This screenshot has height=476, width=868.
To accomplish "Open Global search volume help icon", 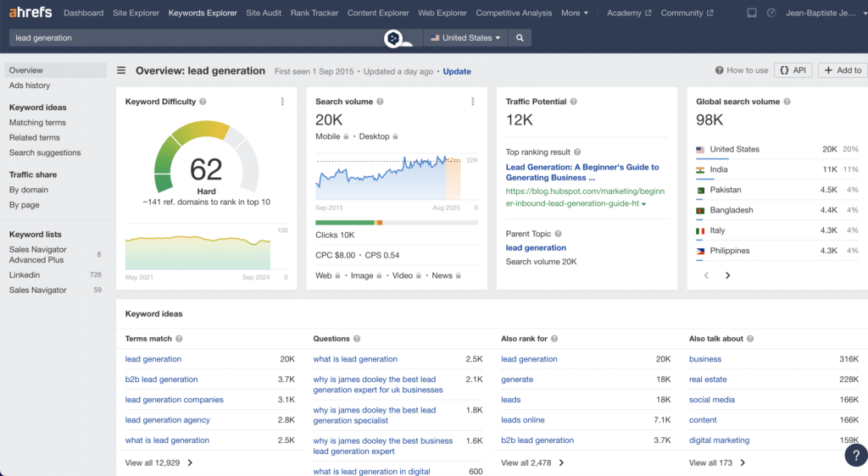I will coord(787,102).
